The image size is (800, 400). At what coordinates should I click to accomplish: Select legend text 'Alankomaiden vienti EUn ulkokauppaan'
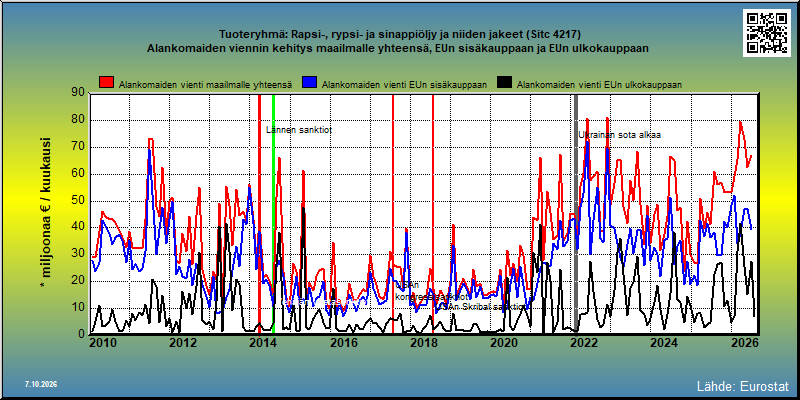tap(599, 85)
